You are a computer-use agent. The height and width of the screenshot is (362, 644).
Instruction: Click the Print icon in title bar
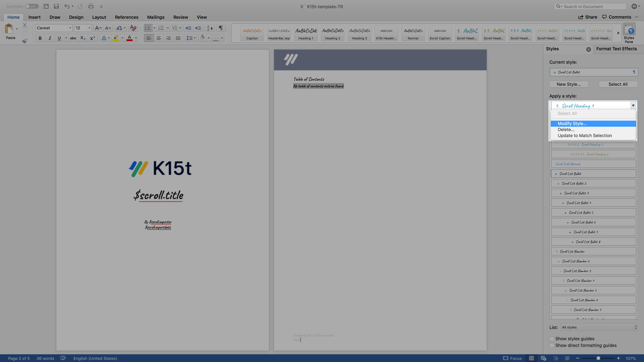91,7
